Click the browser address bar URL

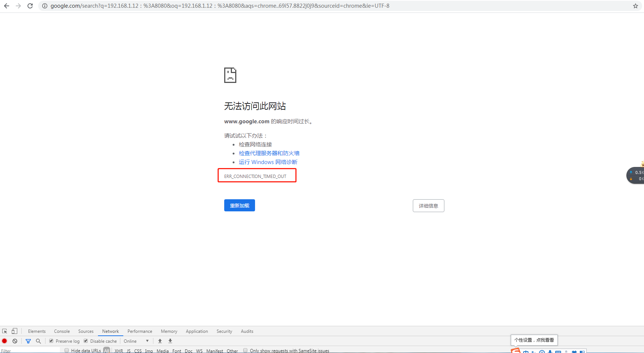[220, 6]
